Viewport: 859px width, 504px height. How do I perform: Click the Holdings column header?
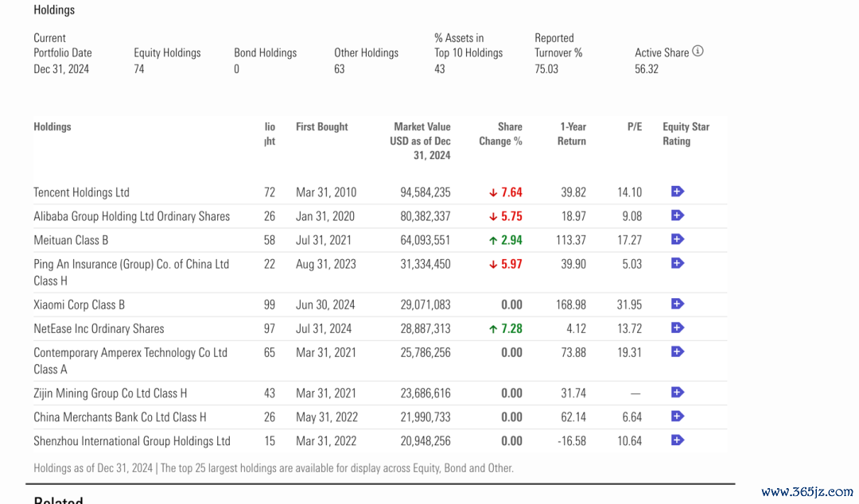click(x=52, y=126)
